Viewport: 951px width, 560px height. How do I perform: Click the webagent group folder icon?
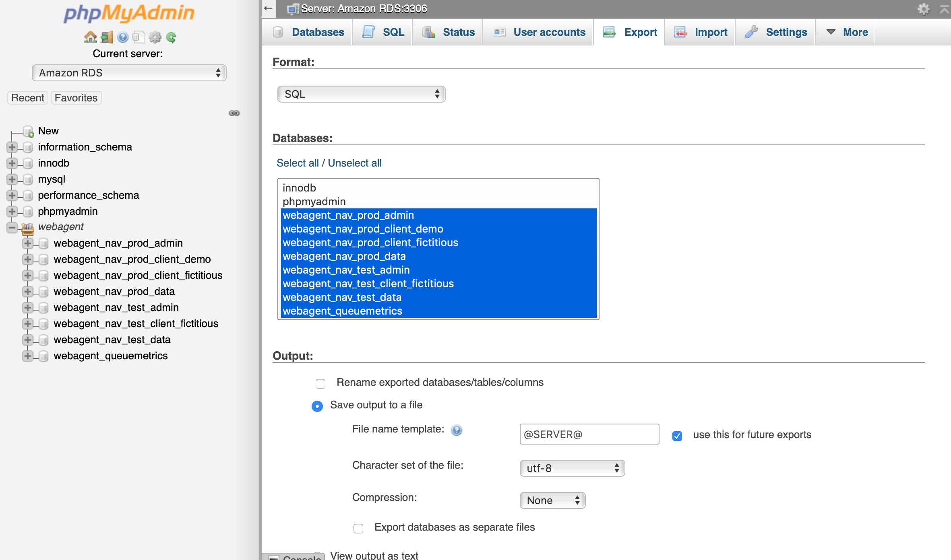point(27,228)
